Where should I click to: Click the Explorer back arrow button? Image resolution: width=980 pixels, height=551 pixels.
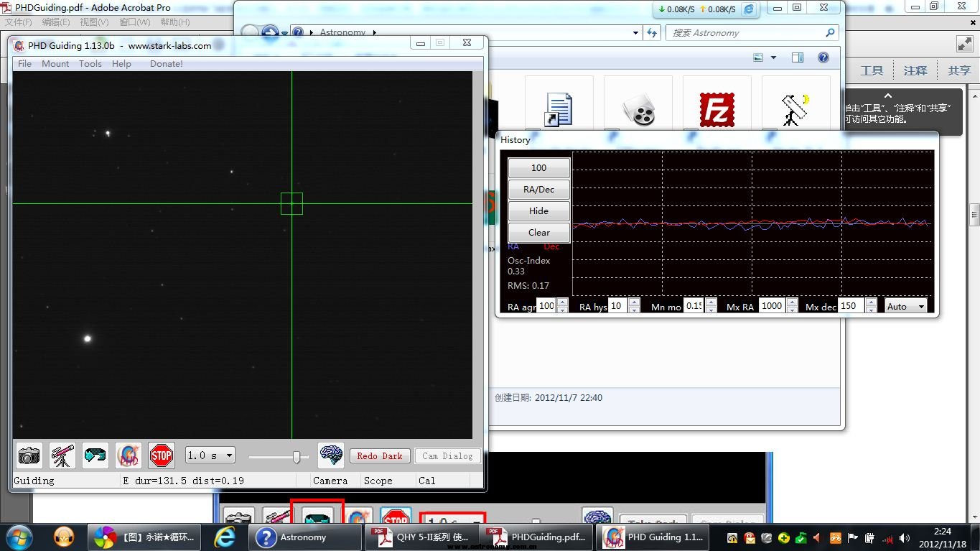tap(249, 33)
